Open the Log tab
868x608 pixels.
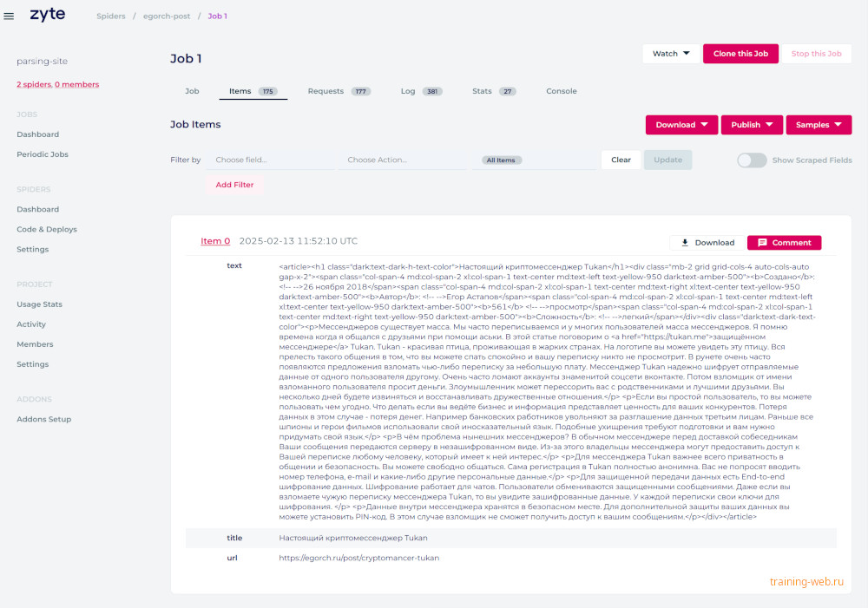pyautogui.click(x=421, y=91)
